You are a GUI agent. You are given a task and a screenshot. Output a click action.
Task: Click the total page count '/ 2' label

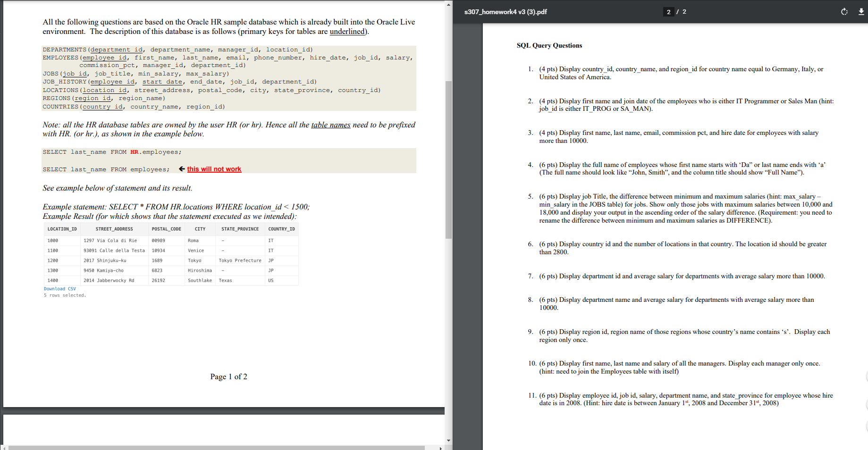coord(682,12)
